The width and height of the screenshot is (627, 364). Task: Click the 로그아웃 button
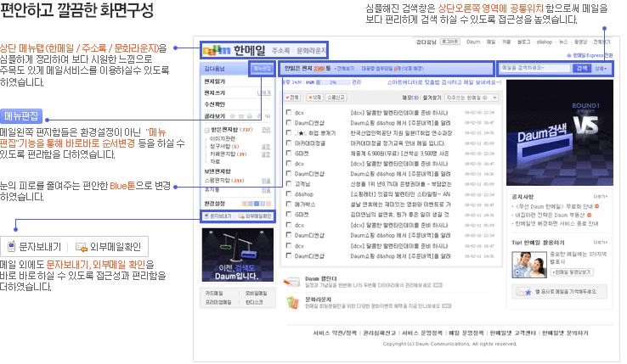[450, 42]
